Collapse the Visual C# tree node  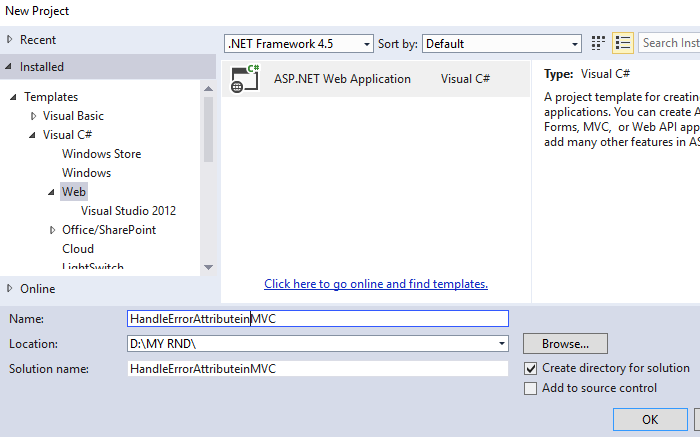(x=33, y=135)
